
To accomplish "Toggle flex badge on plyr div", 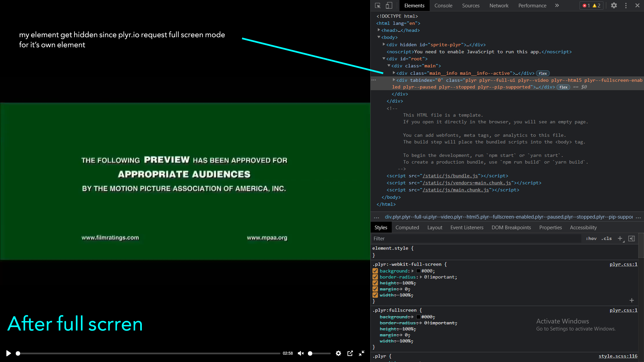I will pyautogui.click(x=563, y=87).
